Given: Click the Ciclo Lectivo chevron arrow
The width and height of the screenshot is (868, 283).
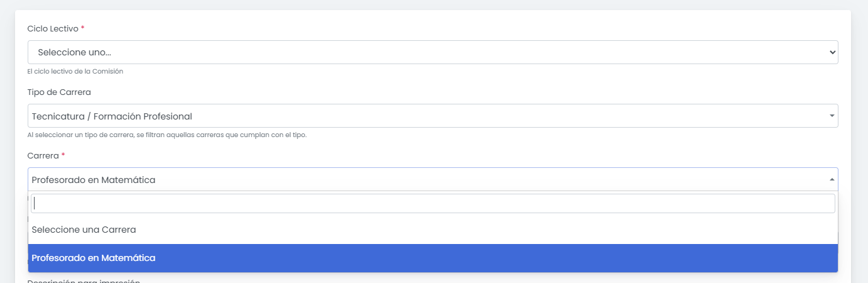Looking at the screenshot, I should (832, 52).
